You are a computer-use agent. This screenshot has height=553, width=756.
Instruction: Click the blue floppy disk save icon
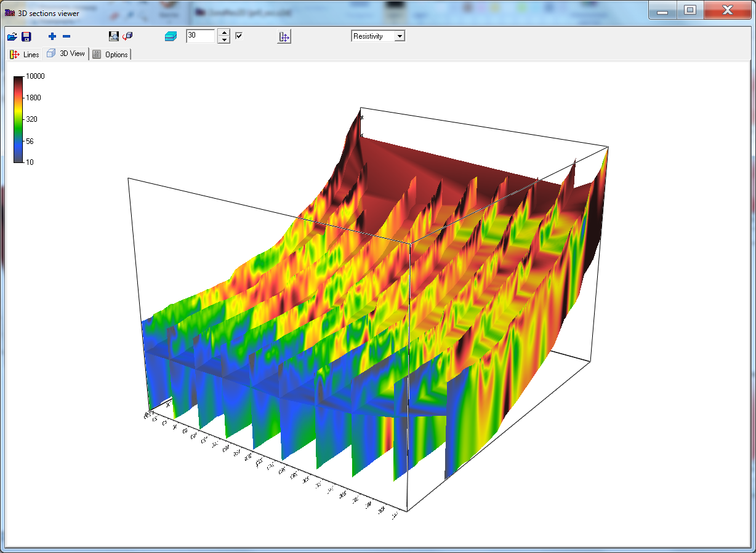(26, 37)
